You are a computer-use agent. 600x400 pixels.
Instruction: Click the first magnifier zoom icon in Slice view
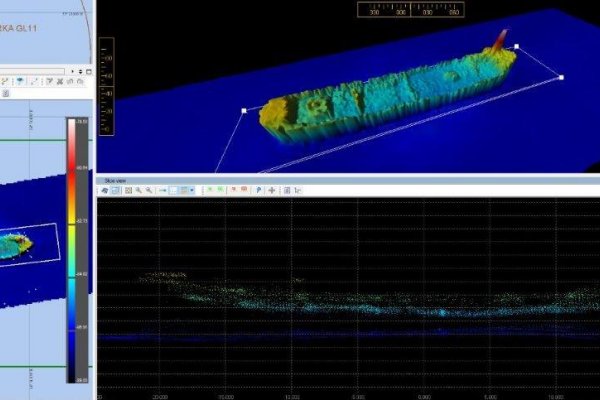coord(138,190)
